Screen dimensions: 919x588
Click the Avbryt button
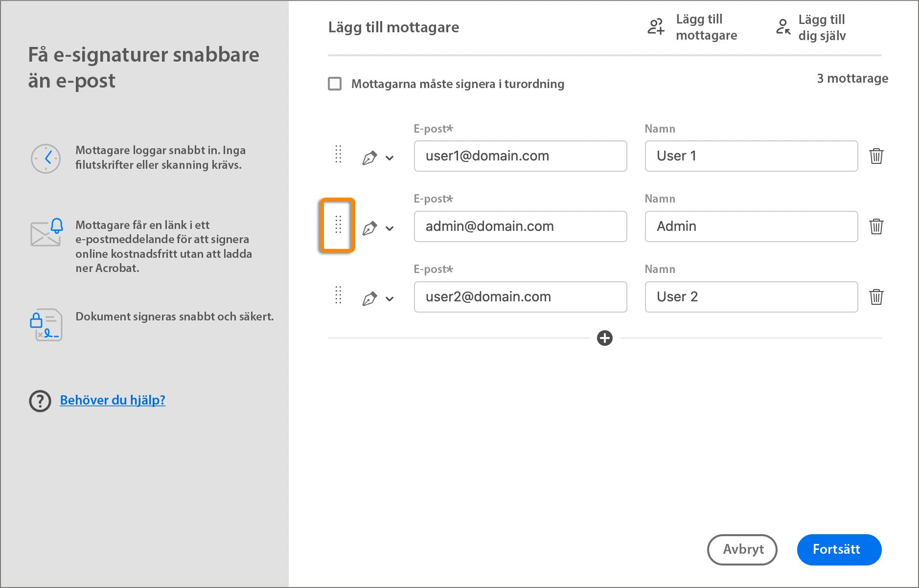pyautogui.click(x=742, y=549)
